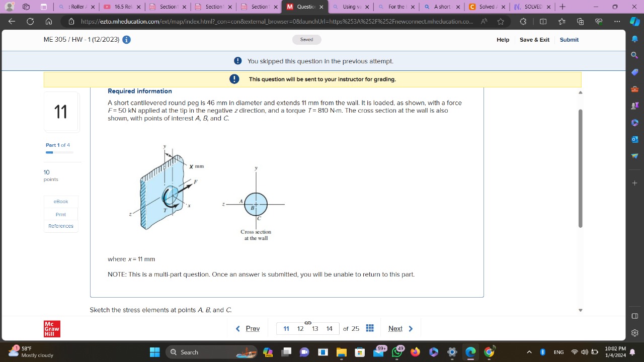
Task: Open the Games icon in the Edge sidebar
Action: point(634,106)
